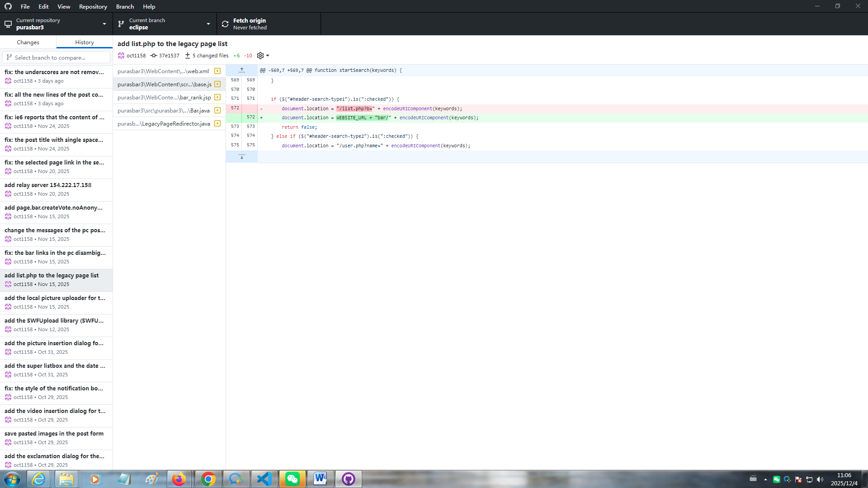Viewport: 868px width, 488px height.
Task: Open the Repository menu
Action: pos(93,6)
